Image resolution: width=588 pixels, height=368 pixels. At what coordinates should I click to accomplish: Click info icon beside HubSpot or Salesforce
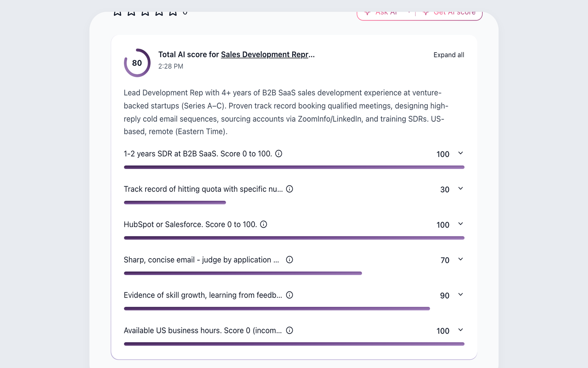click(263, 224)
